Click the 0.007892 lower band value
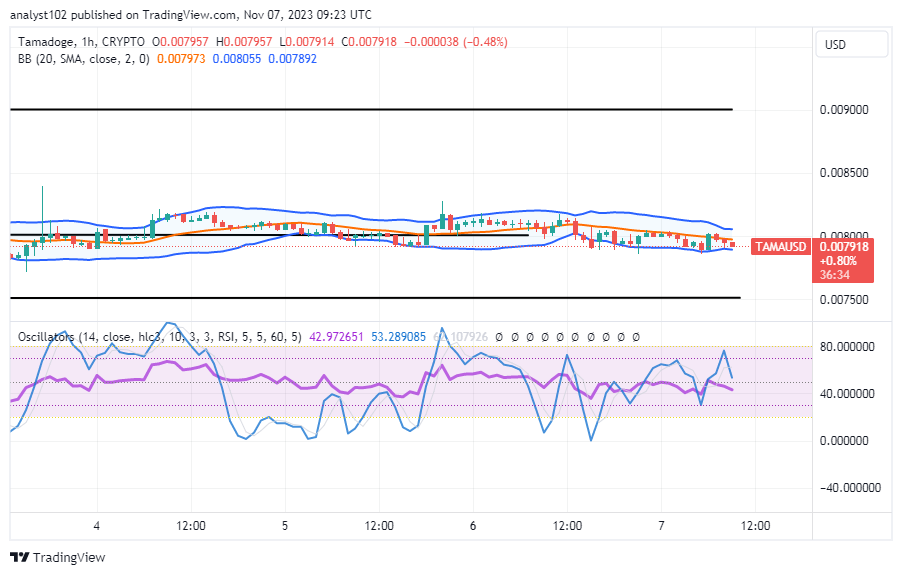The height and width of the screenshot is (575, 902). (293, 59)
